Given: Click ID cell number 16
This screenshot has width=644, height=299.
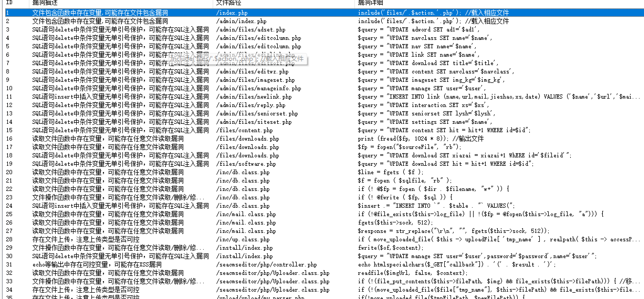Looking at the screenshot, I should tap(9, 138).
